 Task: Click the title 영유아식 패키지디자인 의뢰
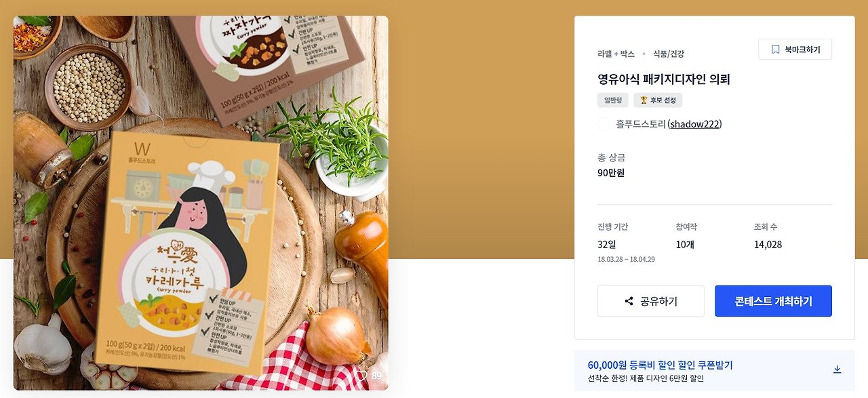(x=663, y=79)
